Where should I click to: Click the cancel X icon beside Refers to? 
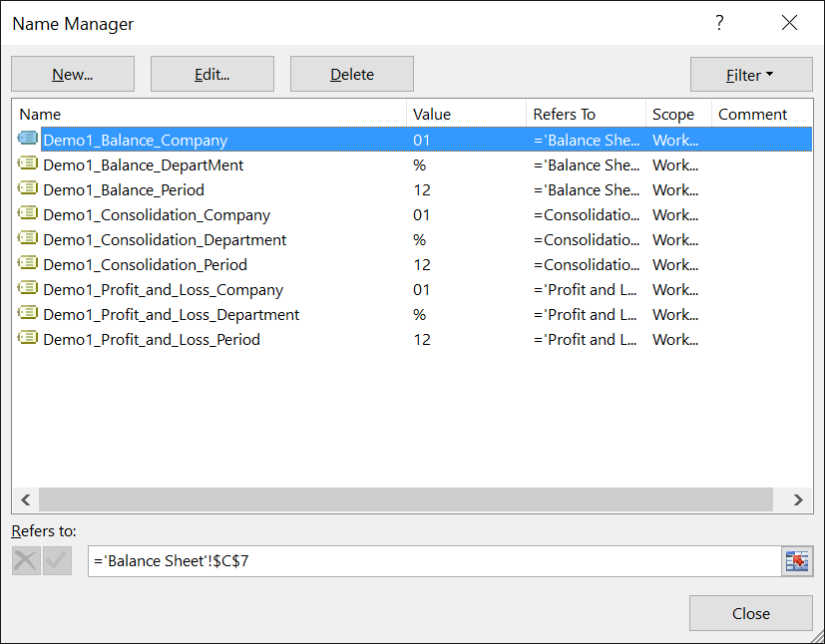26,561
